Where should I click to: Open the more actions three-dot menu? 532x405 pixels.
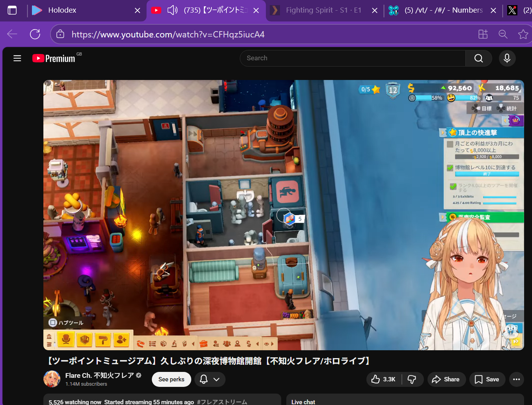[x=516, y=379]
